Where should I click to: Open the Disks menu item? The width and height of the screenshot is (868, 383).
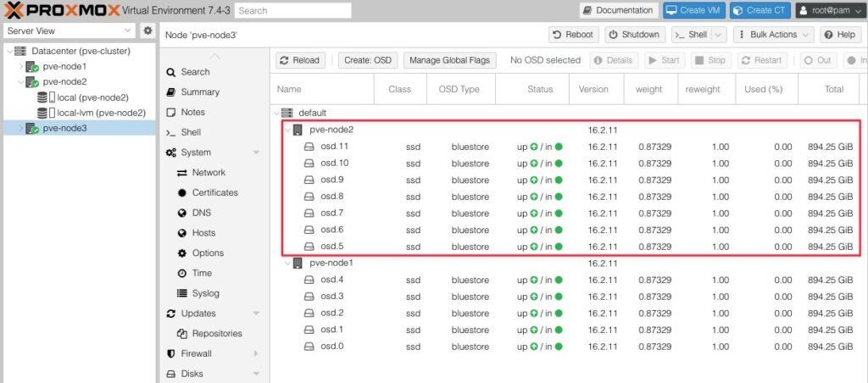[x=192, y=374]
